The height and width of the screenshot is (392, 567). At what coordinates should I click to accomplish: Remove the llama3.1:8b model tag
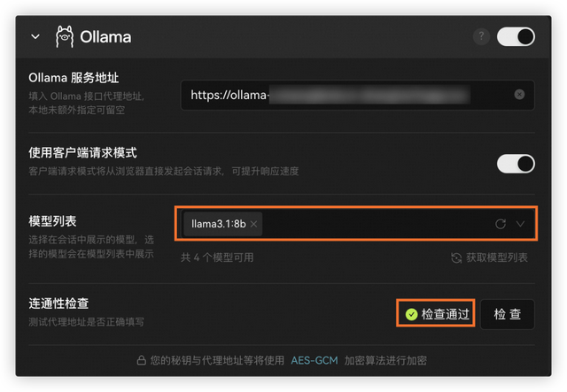coord(254,224)
